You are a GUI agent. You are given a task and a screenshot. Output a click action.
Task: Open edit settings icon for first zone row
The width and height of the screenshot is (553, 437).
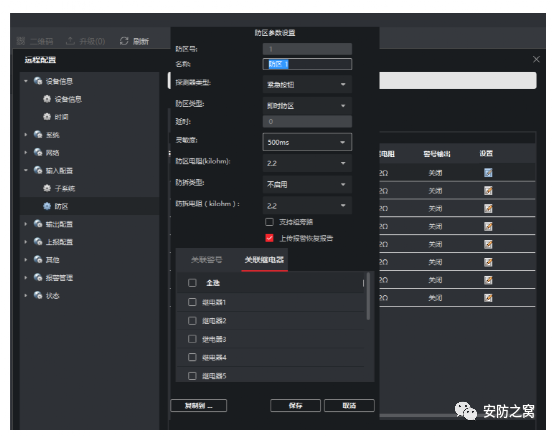point(488,172)
